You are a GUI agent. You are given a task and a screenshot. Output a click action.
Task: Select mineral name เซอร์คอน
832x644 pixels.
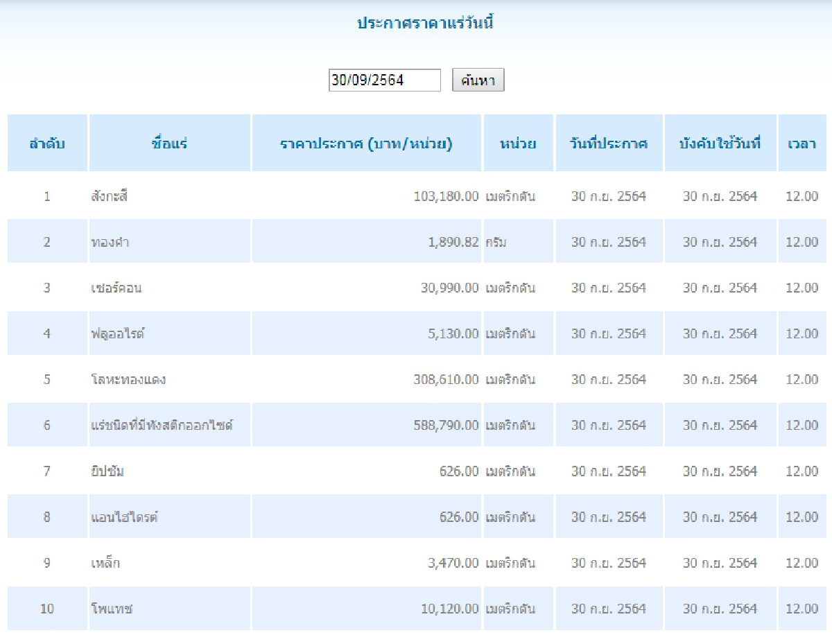point(116,288)
